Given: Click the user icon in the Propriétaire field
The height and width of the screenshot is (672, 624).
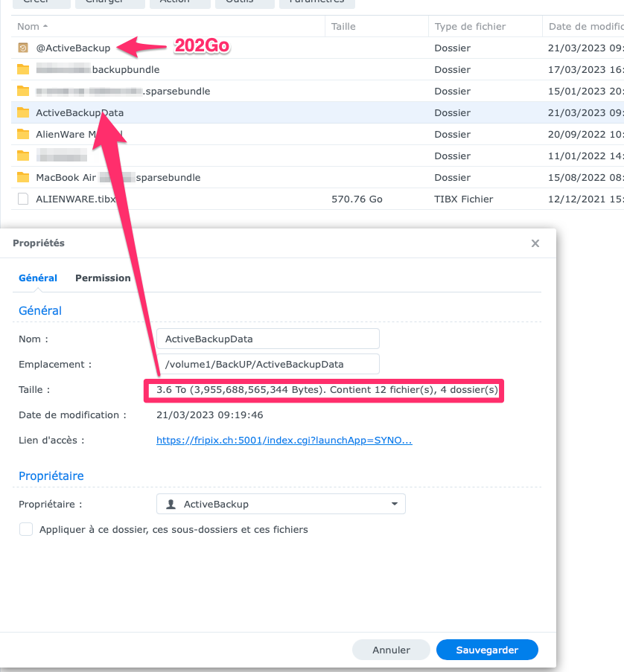Looking at the screenshot, I should [x=171, y=505].
